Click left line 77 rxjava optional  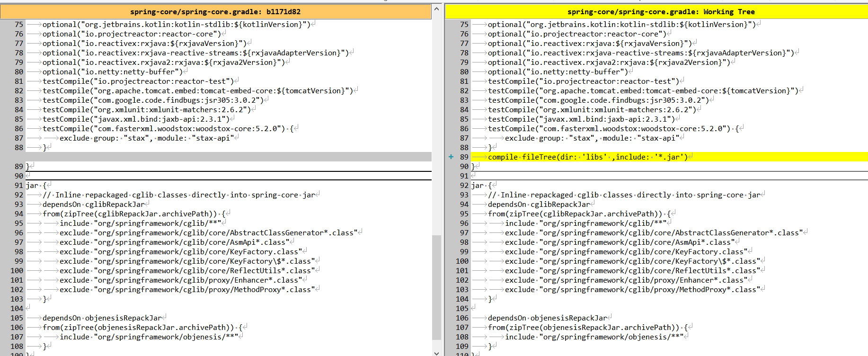pyautogui.click(x=144, y=44)
